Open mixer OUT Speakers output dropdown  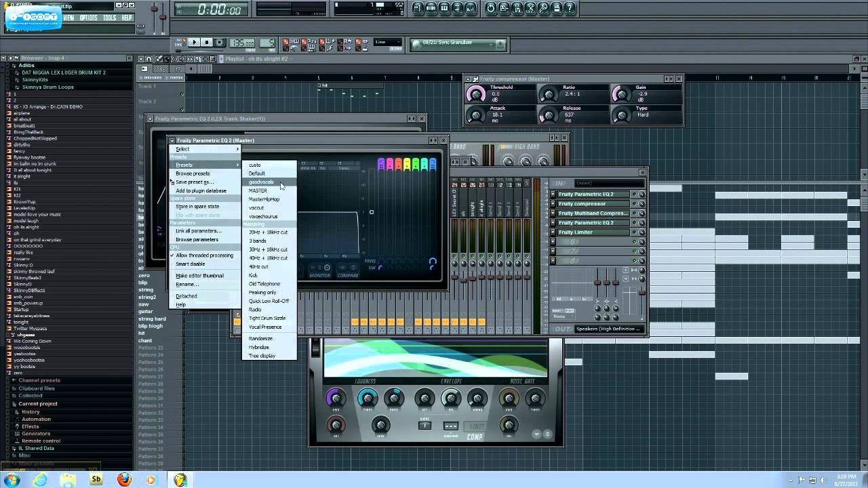pyautogui.click(x=609, y=329)
